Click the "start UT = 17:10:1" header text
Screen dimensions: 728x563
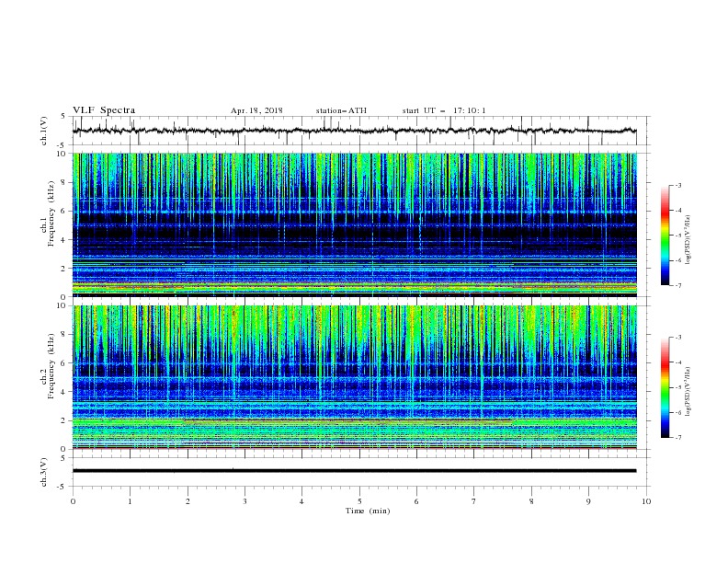tap(444, 110)
